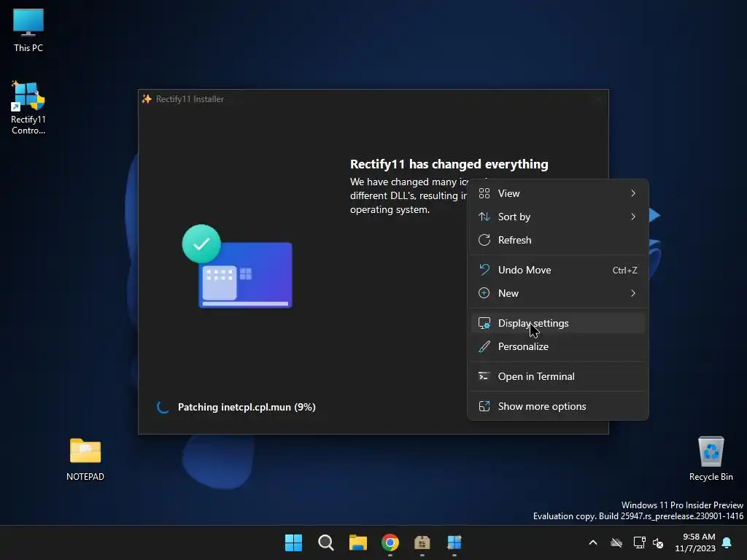Image resolution: width=747 pixels, height=560 pixels.
Task: Launch File Explorer from taskbar
Action: point(357,542)
